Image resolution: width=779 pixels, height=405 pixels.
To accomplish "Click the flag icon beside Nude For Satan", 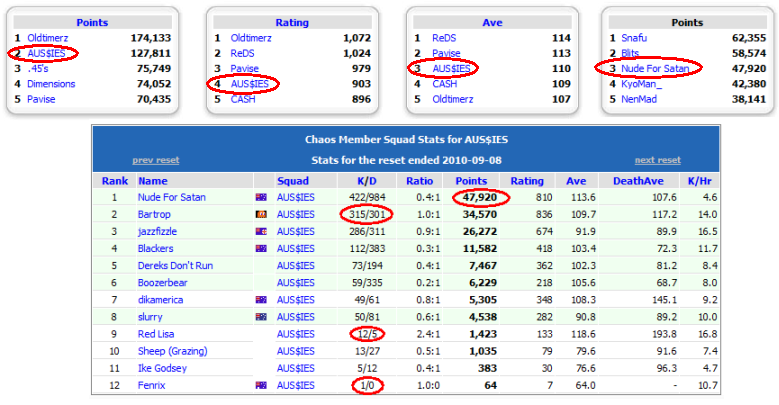I will [261, 198].
